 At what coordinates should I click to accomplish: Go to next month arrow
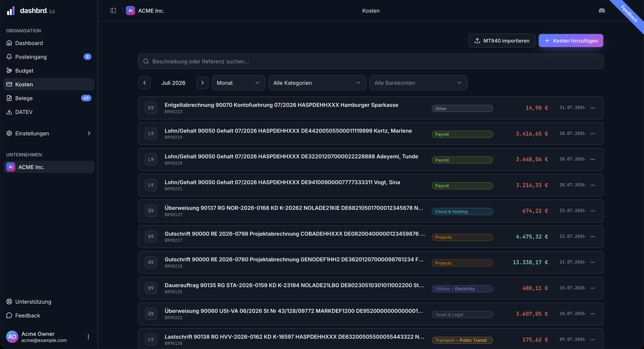[202, 83]
